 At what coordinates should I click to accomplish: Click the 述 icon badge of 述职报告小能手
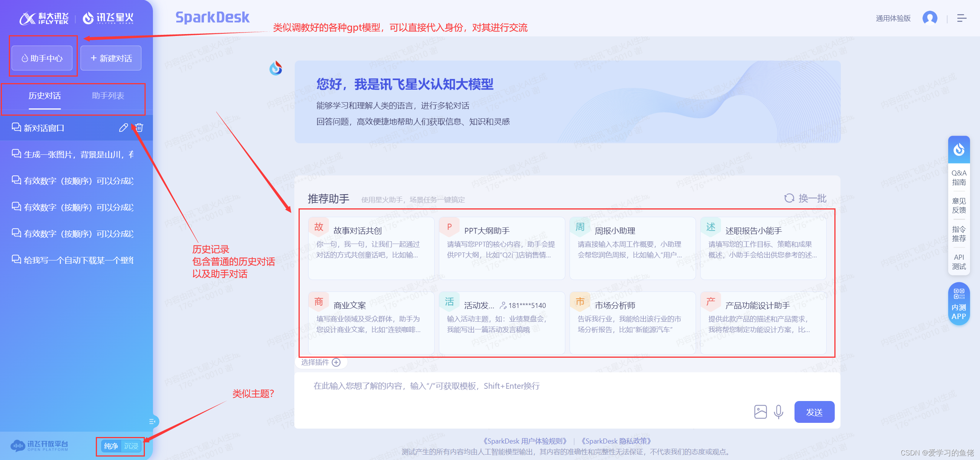pos(711,227)
